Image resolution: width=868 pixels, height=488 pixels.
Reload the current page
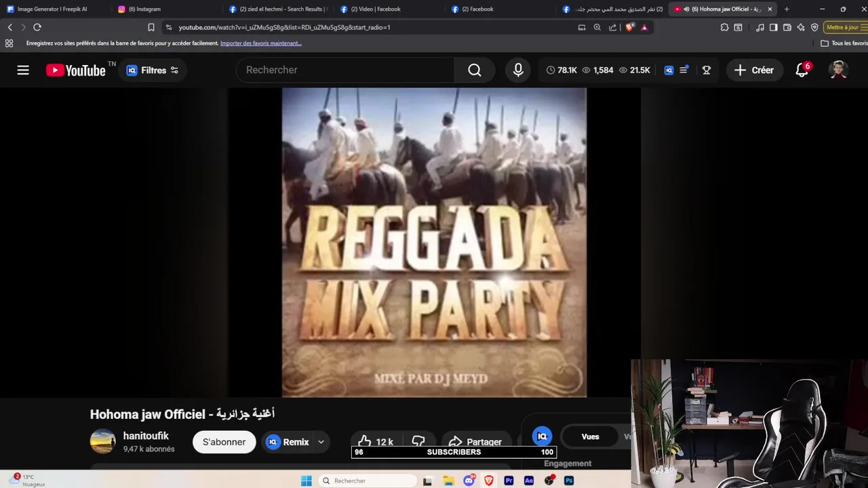[x=37, y=27]
